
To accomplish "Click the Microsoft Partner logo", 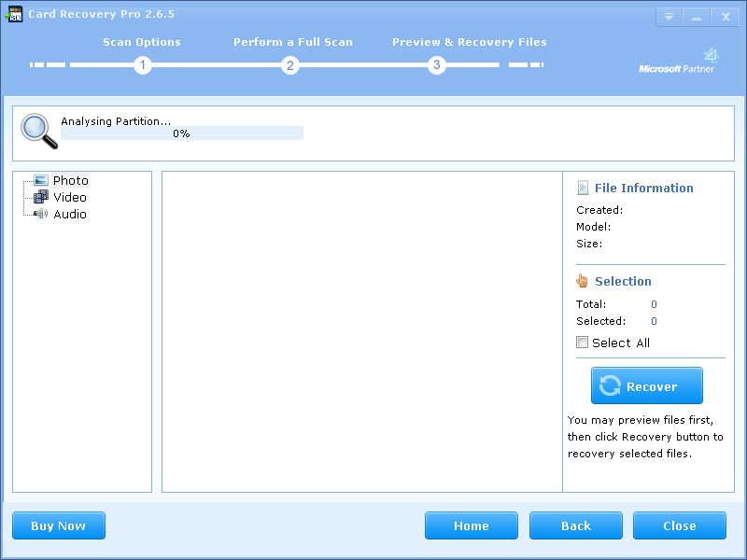I will 677,62.
